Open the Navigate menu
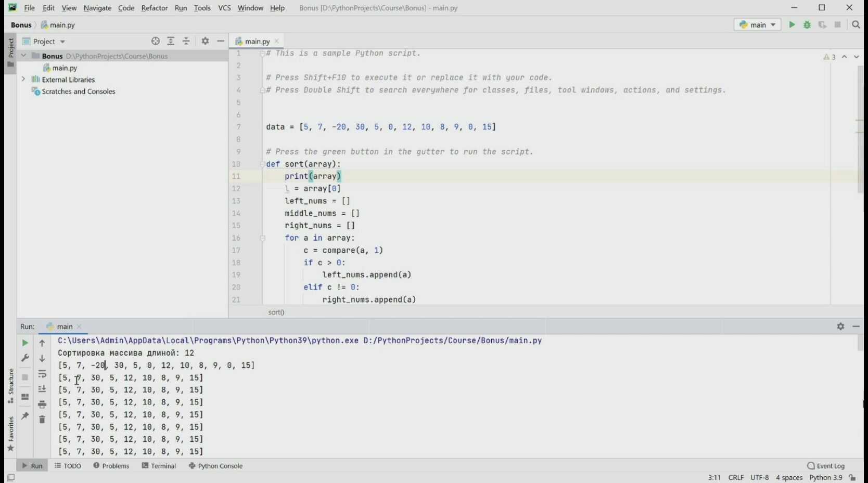The width and height of the screenshot is (868, 483). (x=97, y=8)
